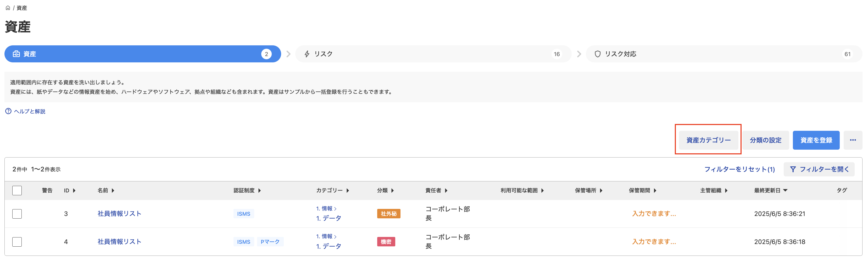The image size is (868, 260).
Task: Sort by the 名前 column arrow
Action: (113, 191)
